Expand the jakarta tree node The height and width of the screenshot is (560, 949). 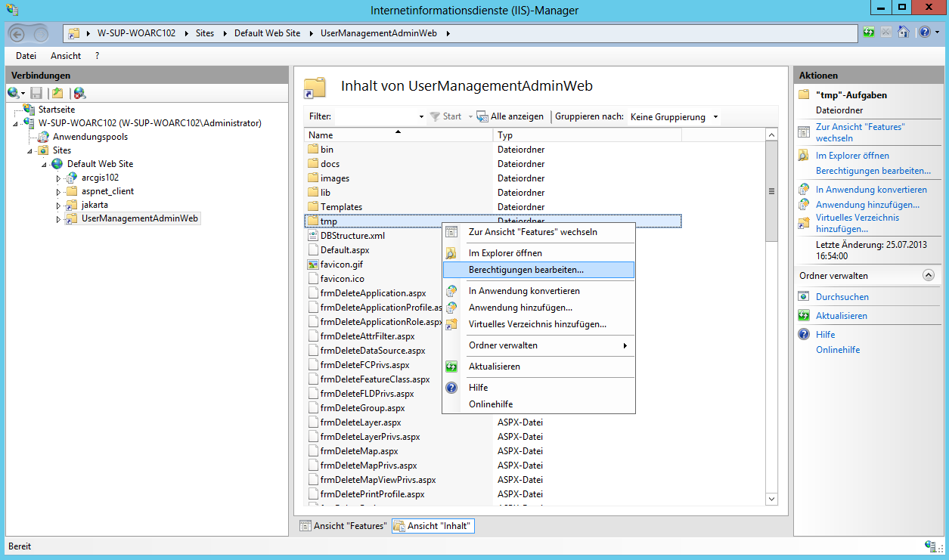59,206
